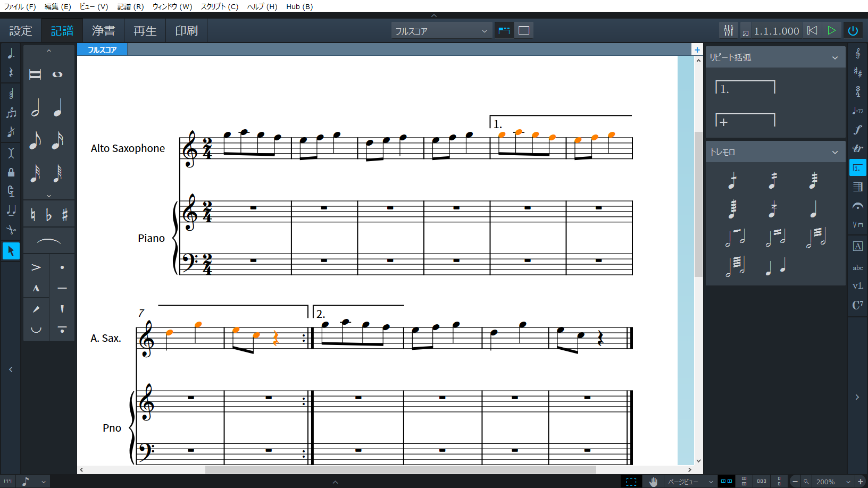Toggle lock duration
868x488 pixels.
[x=11, y=172]
